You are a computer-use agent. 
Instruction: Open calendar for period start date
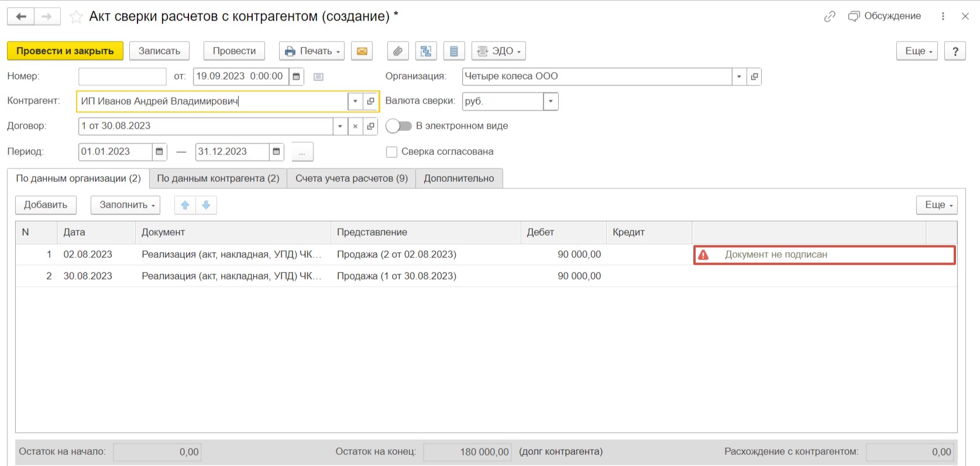(x=159, y=151)
